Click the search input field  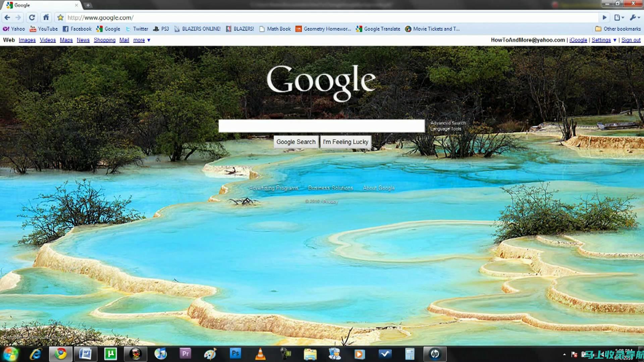(x=322, y=126)
